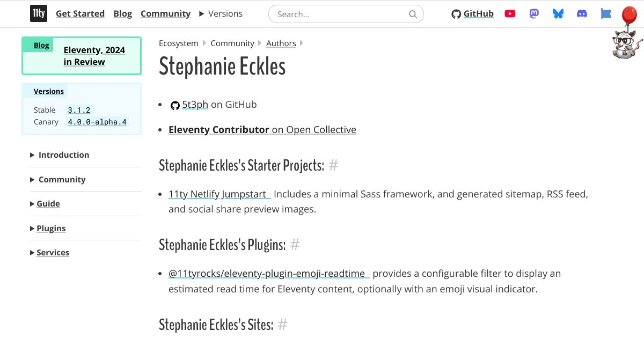Expand the Versions disclosure in header

click(x=221, y=14)
